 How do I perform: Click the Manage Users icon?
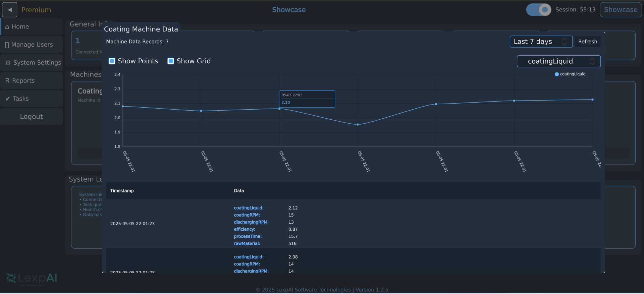pos(7,45)
